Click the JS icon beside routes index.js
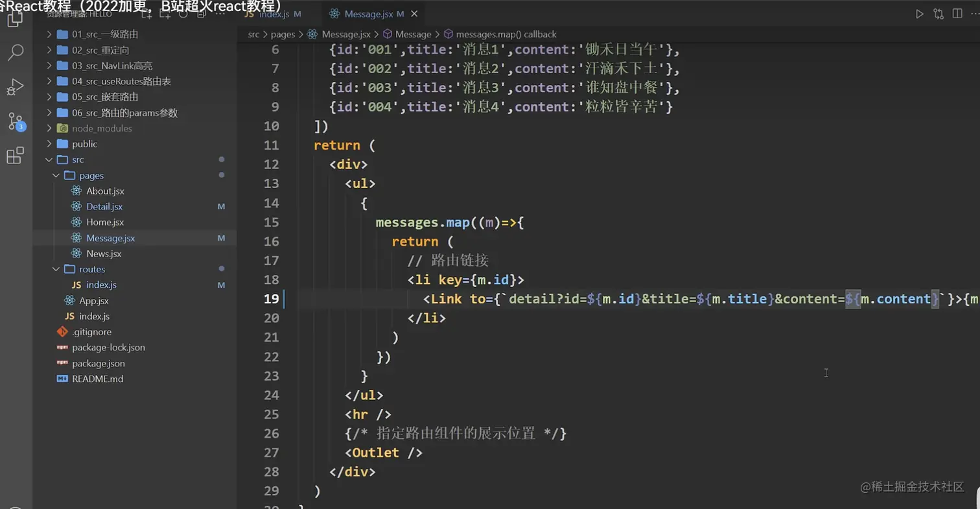Viewport: 980px width, 509px height. pos(76,285)
